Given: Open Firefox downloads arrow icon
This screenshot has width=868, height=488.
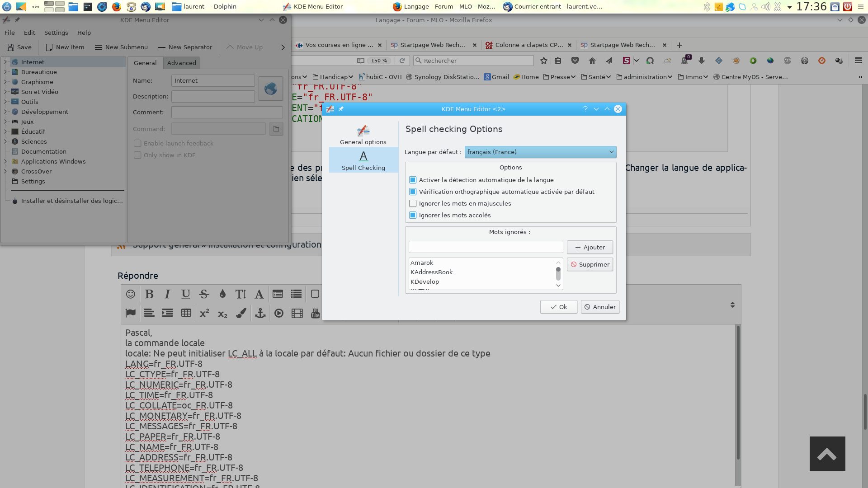Looking at the screenshot, I should [702, 61].
